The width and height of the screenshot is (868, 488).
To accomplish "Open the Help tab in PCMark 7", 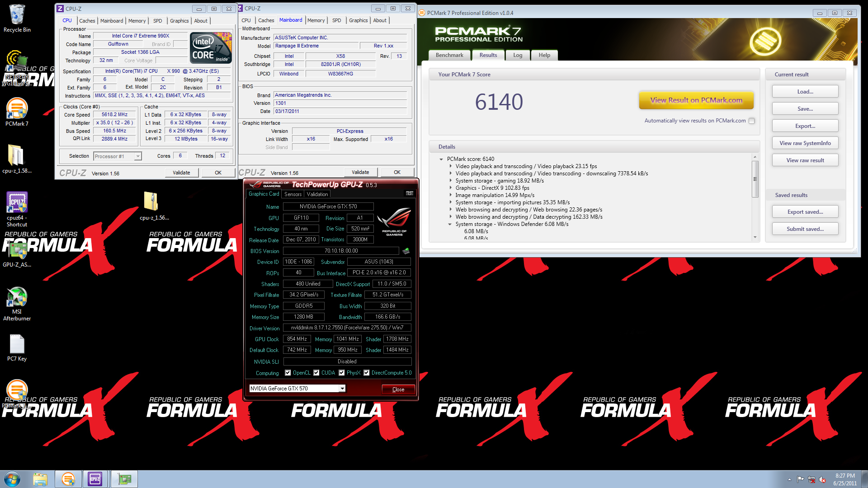I will point(544,55).
